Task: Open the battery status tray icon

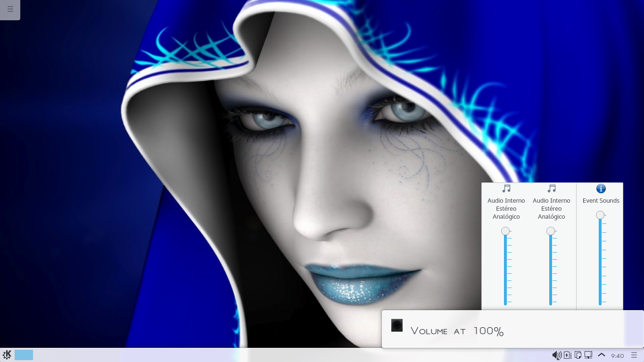Action: click(568, 355)
